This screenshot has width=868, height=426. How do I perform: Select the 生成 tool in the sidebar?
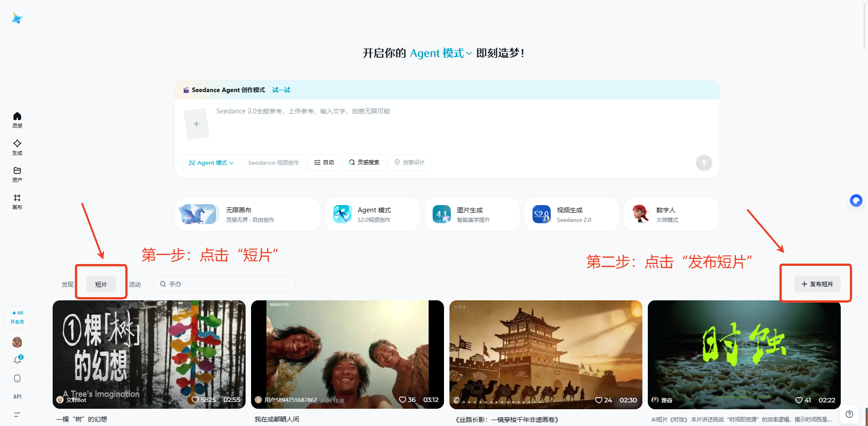17,147
